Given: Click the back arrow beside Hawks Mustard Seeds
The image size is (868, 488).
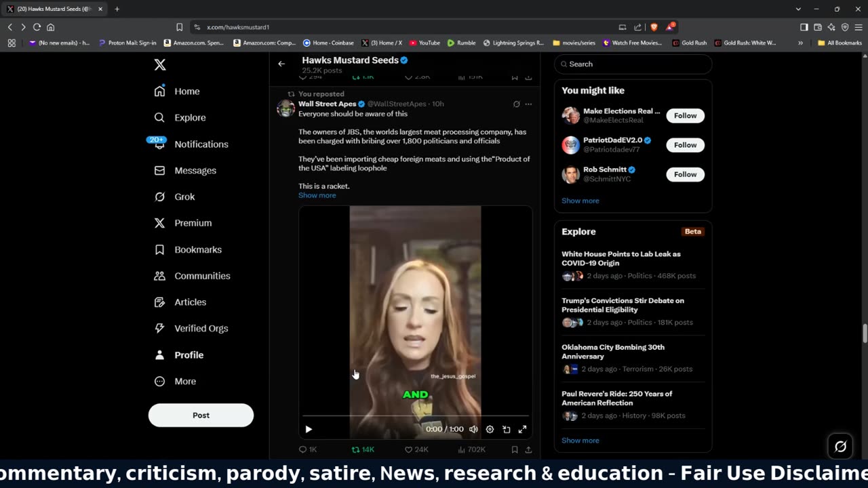Looking at the screenshot, I should pos(281,64).
